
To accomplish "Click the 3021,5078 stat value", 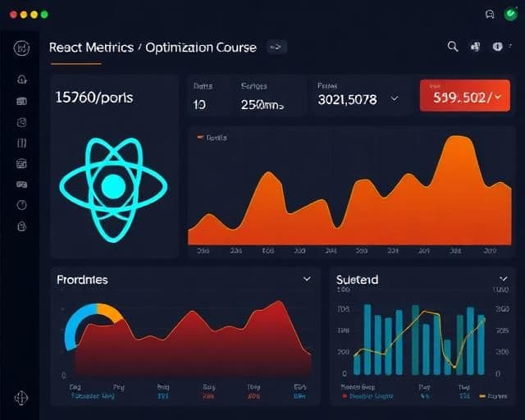I will coord(347,99).
